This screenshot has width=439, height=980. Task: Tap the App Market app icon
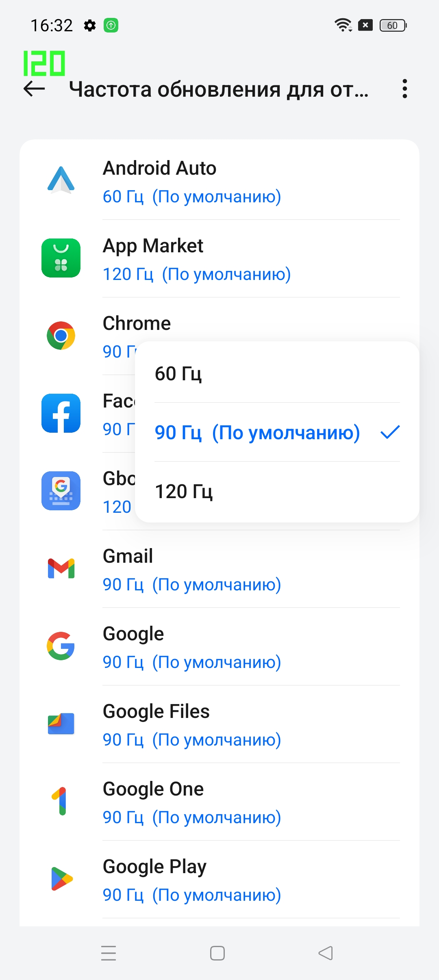tap(61, 258)
